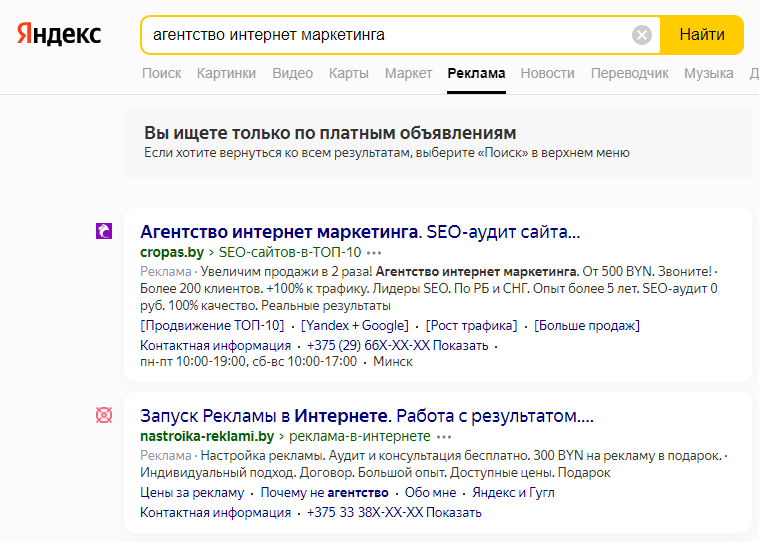Click the purple cropas.by favicon
The height and width of the screenshot is (542, 759).
104,231
